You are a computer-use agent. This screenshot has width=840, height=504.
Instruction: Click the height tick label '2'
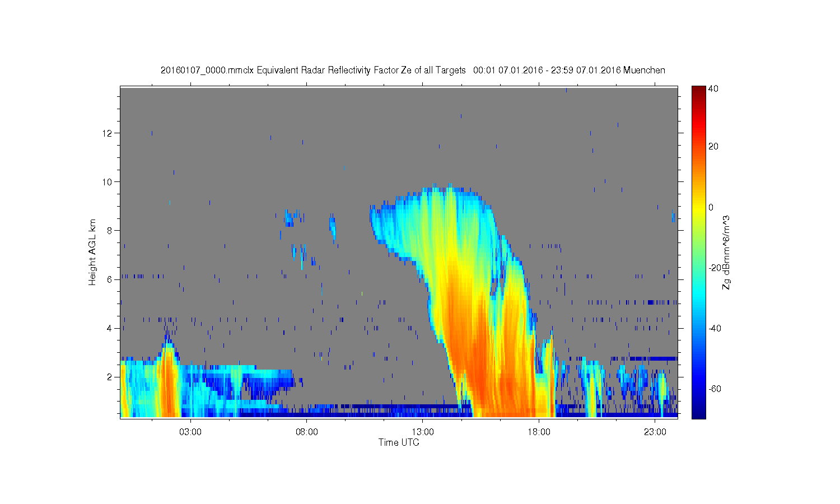pyautogui.click(x=111, y=377)
